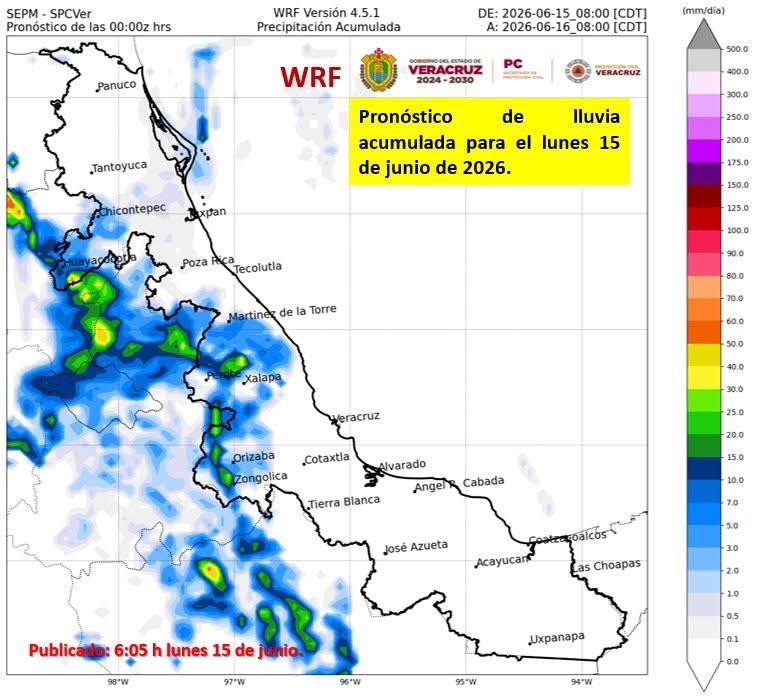Click the navy 10-15 mm colorbar segment
The height and width of the screenshot is (699, 757).
tap(704, 469)
